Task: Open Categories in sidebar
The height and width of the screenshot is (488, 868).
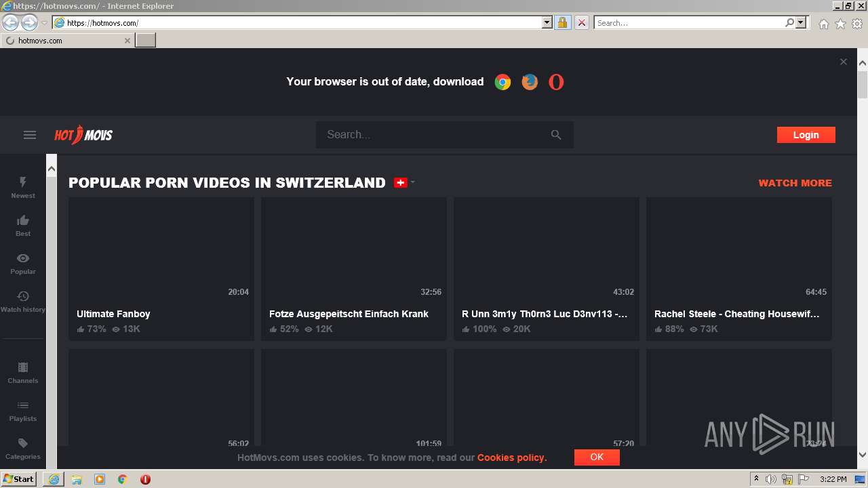Action: click(23, 449)
